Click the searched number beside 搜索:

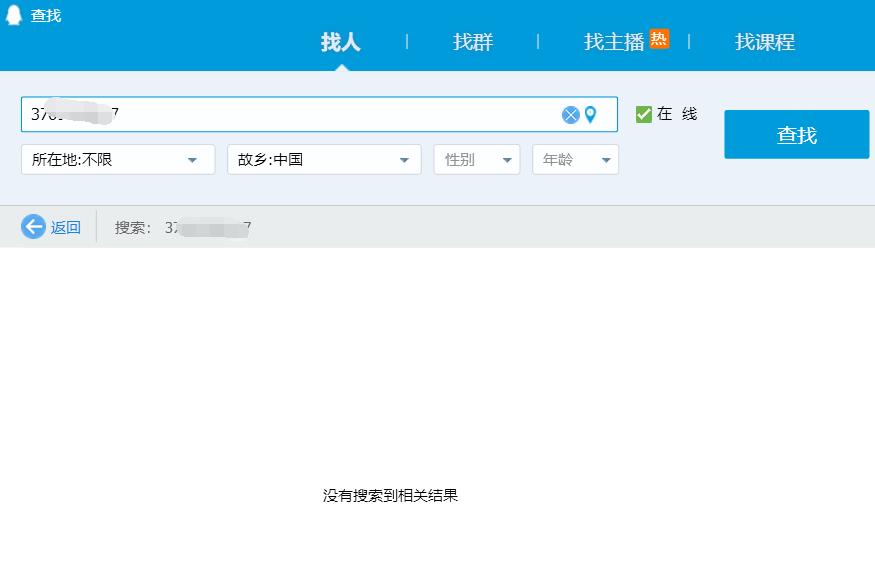tap(208, 228)
